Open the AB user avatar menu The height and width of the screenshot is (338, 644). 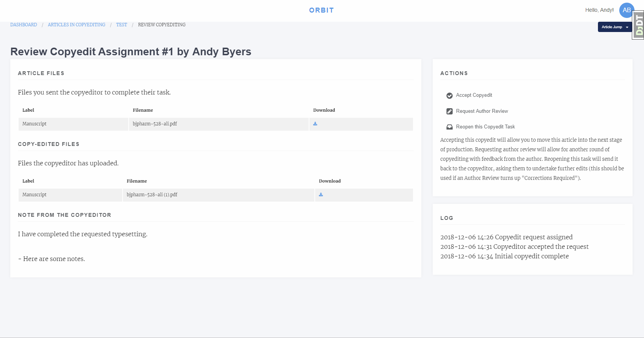pyautogui.click(x=626, y=10)
